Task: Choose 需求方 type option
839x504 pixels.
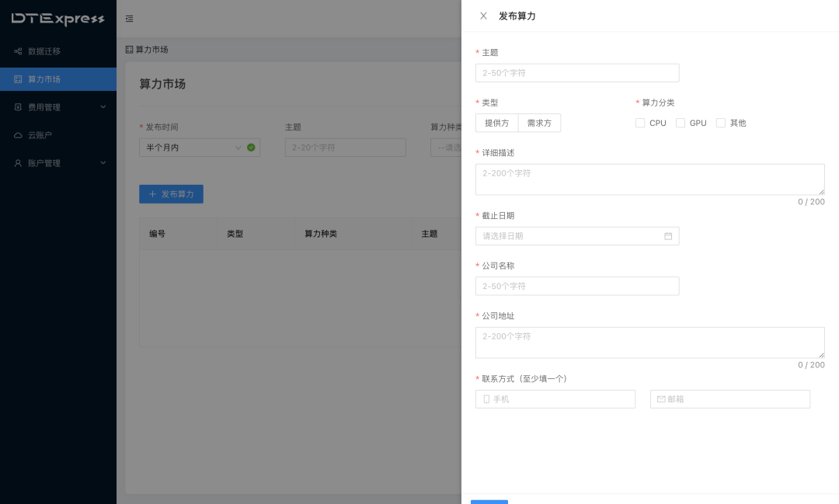Action: click(x=539, y=123)
